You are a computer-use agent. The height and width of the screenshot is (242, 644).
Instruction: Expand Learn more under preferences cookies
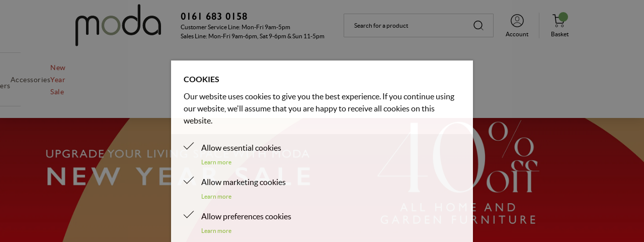[216, 231]
